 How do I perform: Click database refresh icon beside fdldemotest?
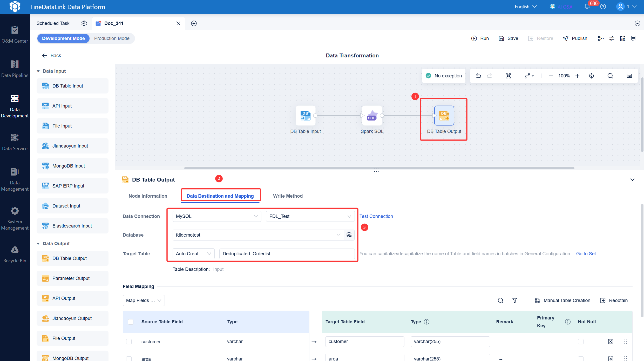(x=349, y=235)
